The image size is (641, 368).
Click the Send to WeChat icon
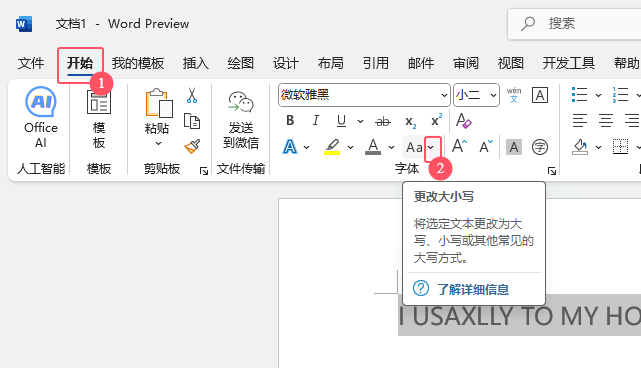241,118
